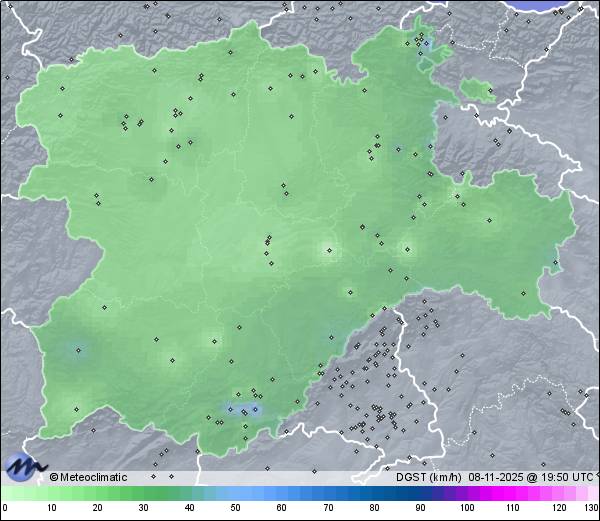Select the 10 value on legend scale
Image resolution: width=600 pixels, height=521 pixels.
point(52,508)
